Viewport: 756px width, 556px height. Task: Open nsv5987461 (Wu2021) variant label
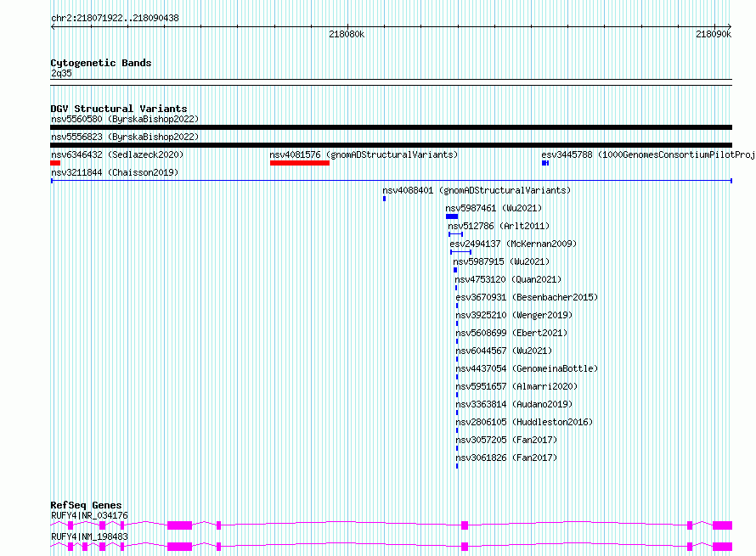(x=494, y=208)
